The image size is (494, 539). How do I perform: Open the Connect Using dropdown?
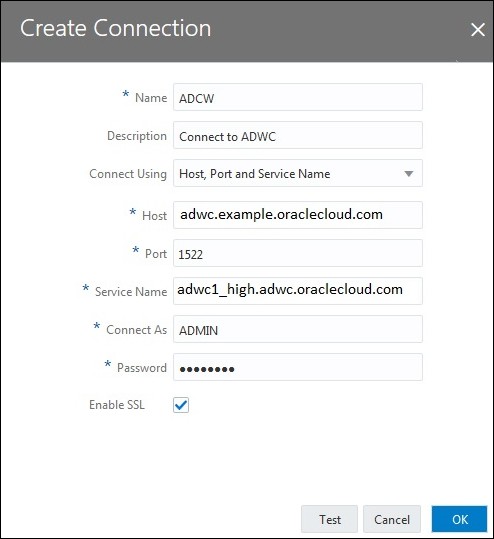298,173
